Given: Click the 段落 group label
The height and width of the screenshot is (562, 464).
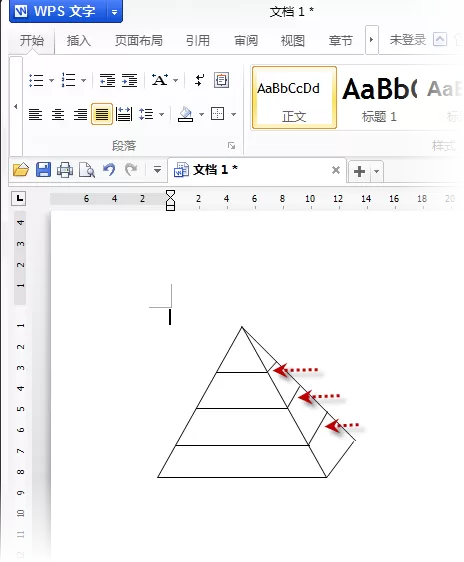Looking at the screenshot, I should coord(124,146).
